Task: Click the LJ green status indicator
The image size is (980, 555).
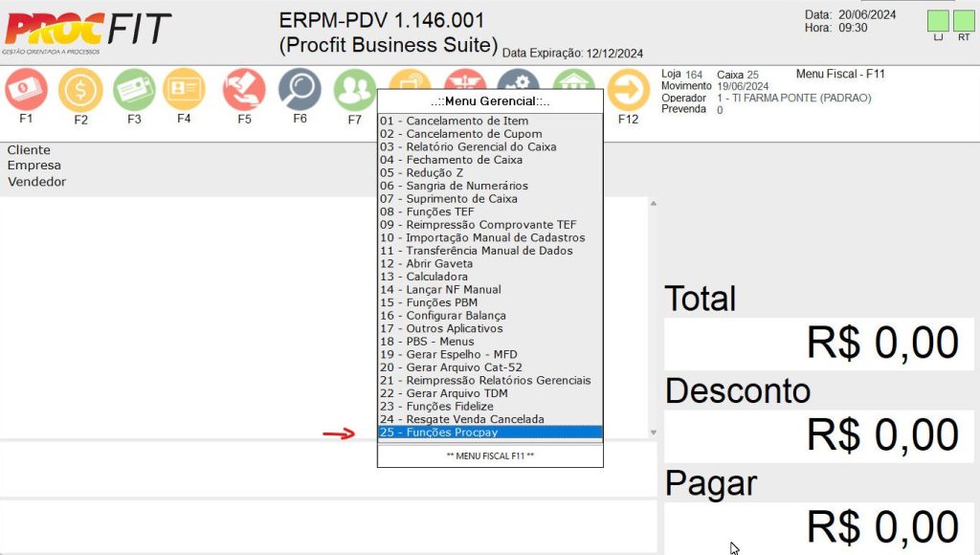Action: [x=938, y=21]
